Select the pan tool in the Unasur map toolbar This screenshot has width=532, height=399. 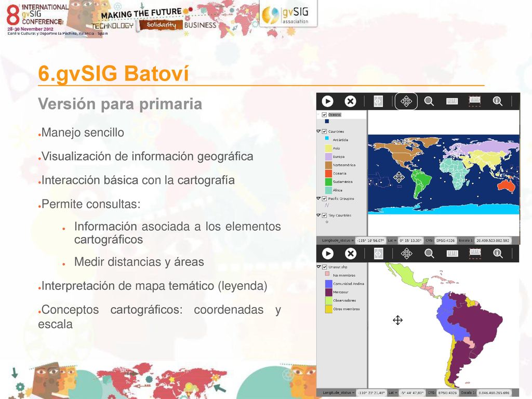pyautogui.click(x=406, y=254)
